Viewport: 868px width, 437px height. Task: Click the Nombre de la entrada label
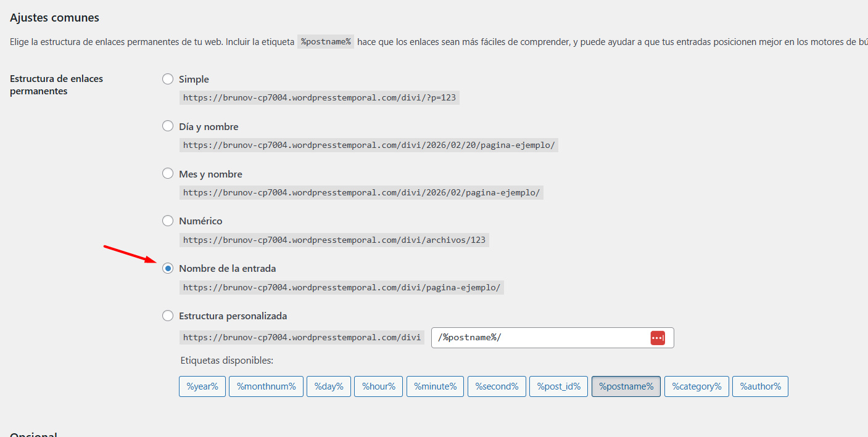[227, 269]
